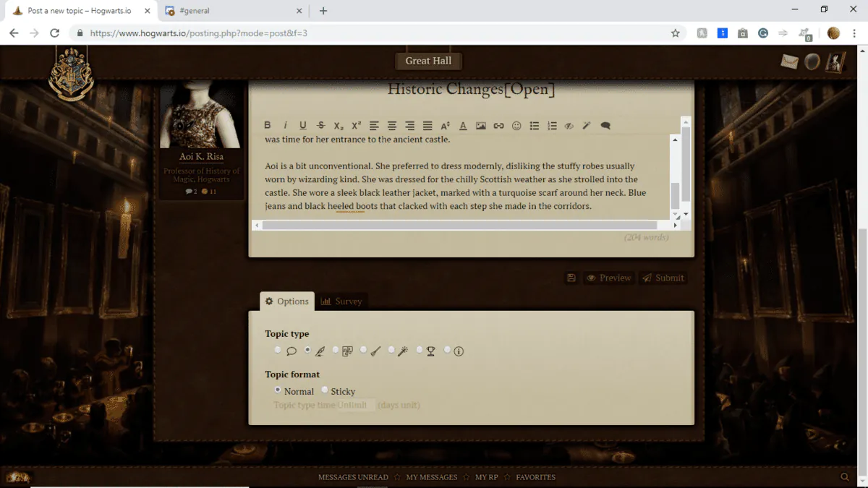
Task: Open the emoticon picker
Action: pos(516,126)
